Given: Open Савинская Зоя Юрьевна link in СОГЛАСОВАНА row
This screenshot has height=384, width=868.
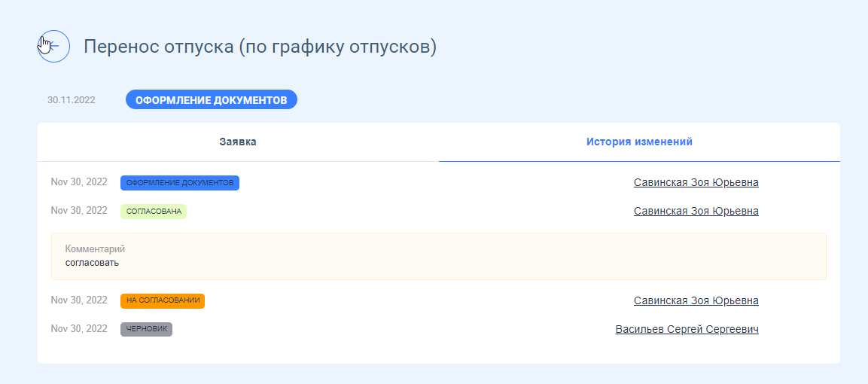Looking at the screenshot, I should coord(696,212).
